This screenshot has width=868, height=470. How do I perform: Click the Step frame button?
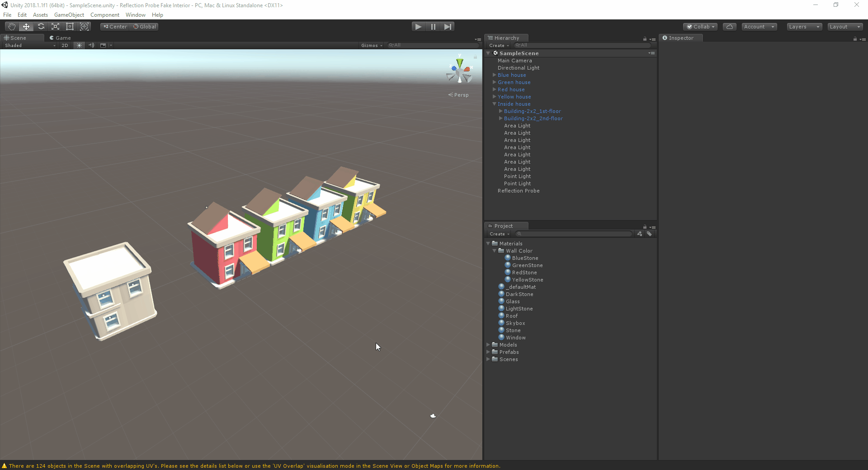(x=448, y=27)
